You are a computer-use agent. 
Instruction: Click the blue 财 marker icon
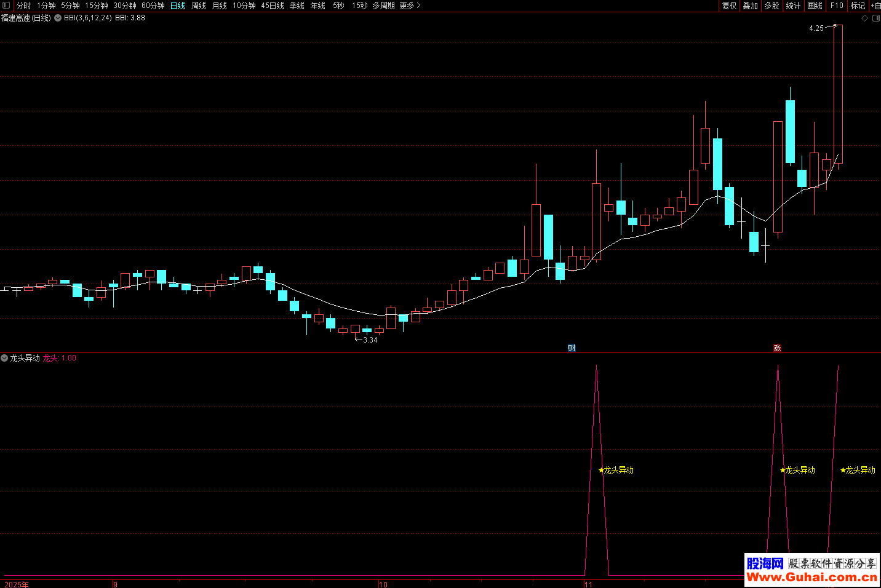[572, 348]
